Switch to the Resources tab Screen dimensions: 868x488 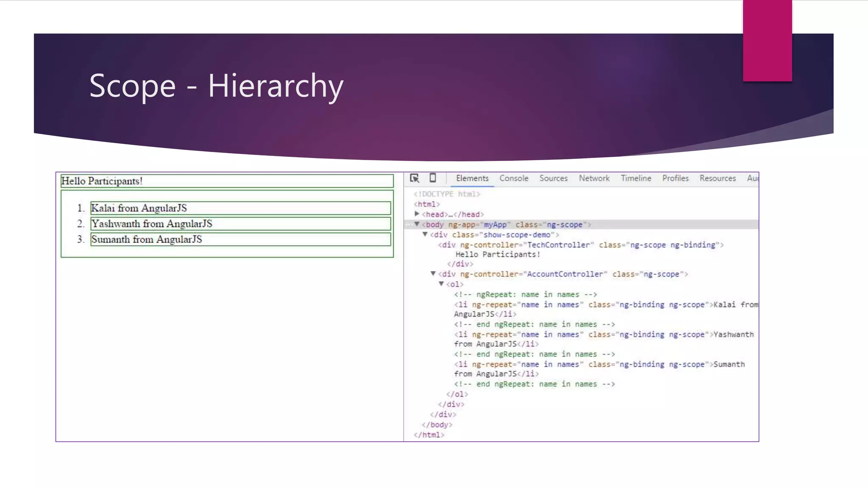pos(718,178)
